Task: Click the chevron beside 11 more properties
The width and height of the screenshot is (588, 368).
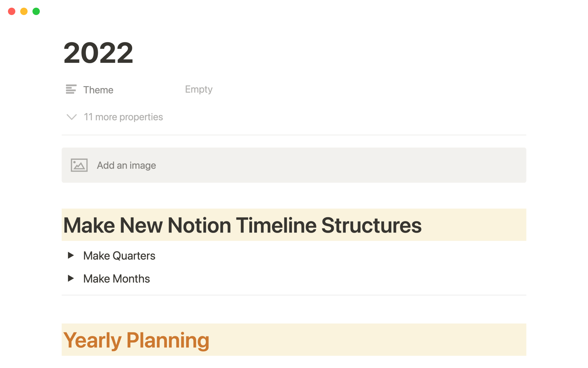Action: coord(72,117)
